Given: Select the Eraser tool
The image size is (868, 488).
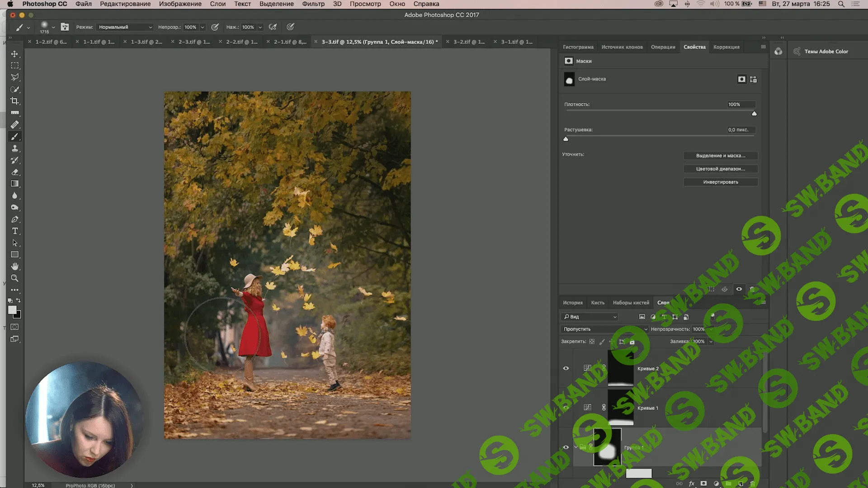Looking at the screenshot, I should [14, 172].
